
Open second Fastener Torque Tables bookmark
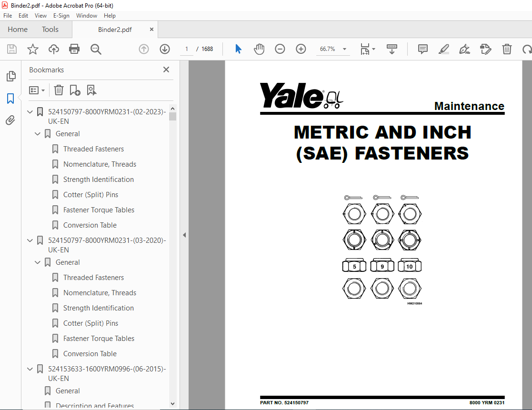pyautogui.click(x=99, y=339)
